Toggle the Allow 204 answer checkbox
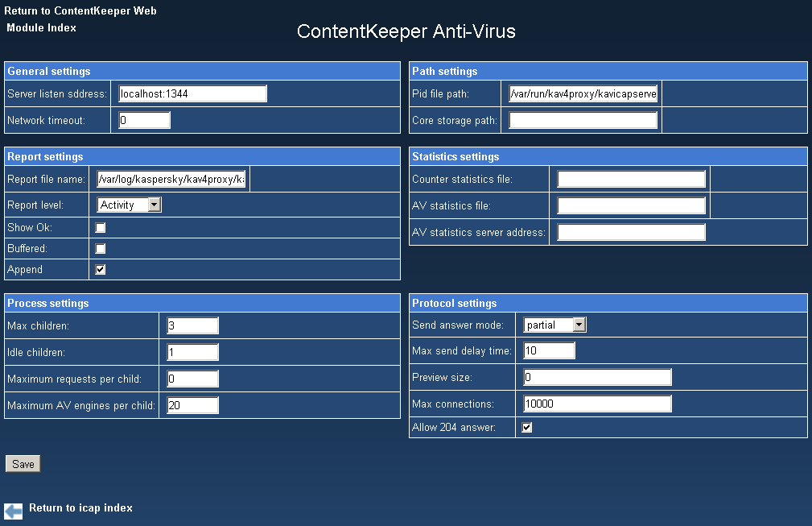This screenshot has width=812, height=526. click(527, 428)
